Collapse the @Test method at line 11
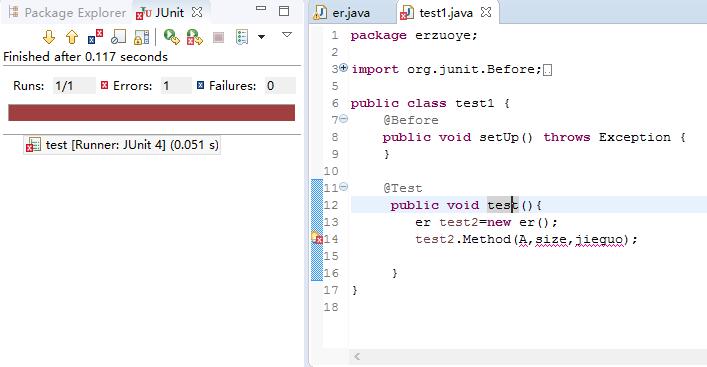707x367 pixels. point(343,187)
